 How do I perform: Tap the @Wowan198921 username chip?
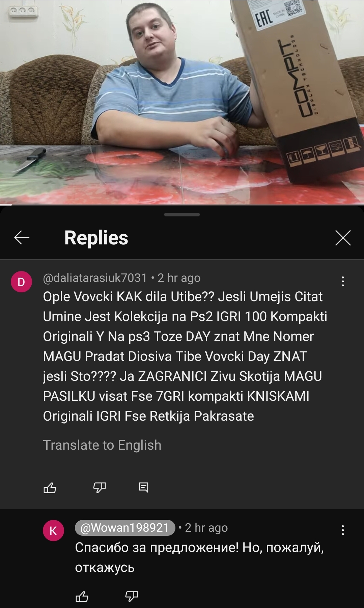(x=125, y=528)
